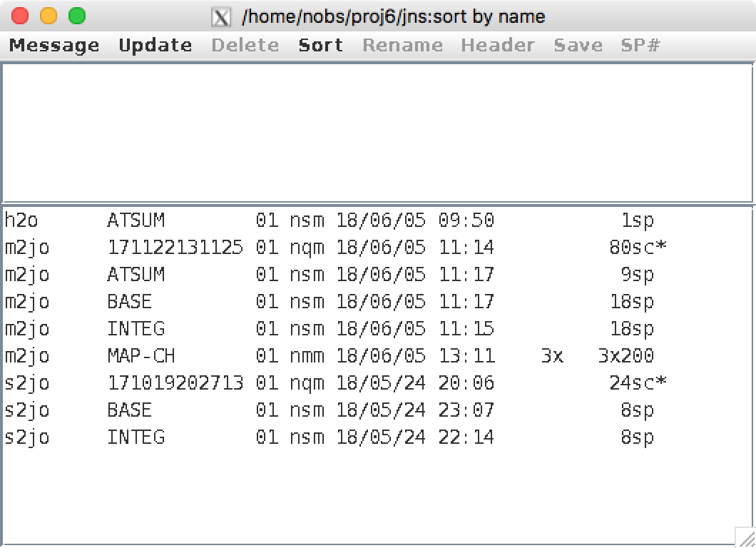
Task: Click the Update menu item
Action: click(x=155, y=46)
